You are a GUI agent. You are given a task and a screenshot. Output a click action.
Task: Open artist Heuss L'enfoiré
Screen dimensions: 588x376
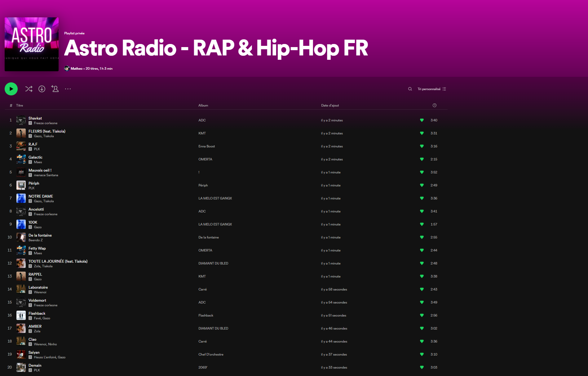click(45, 357)
